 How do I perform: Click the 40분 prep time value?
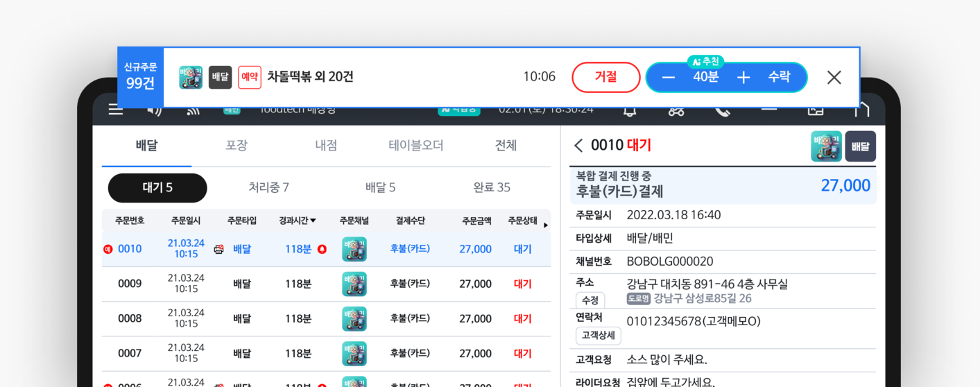pos(705,77)
